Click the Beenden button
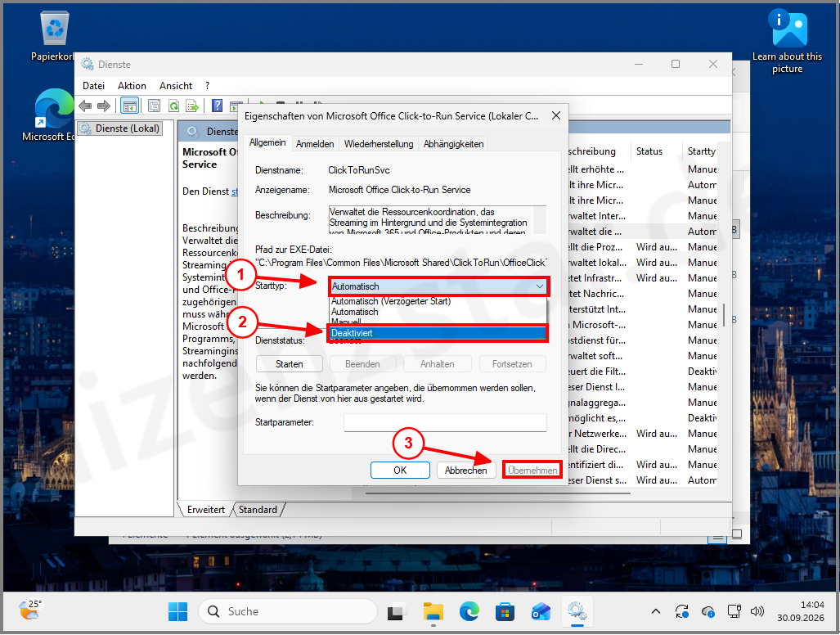Screen dimensions: 840x635 click(x=362, y=364)
